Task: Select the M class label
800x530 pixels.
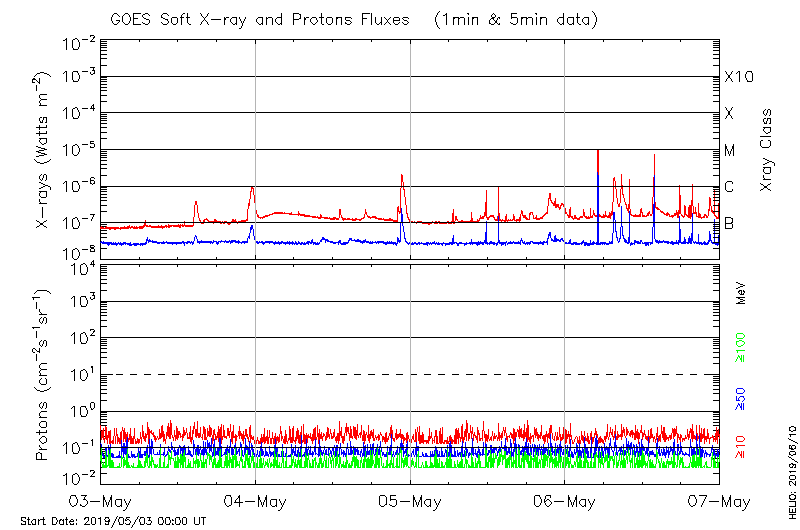Action: [x=730, y=151]
